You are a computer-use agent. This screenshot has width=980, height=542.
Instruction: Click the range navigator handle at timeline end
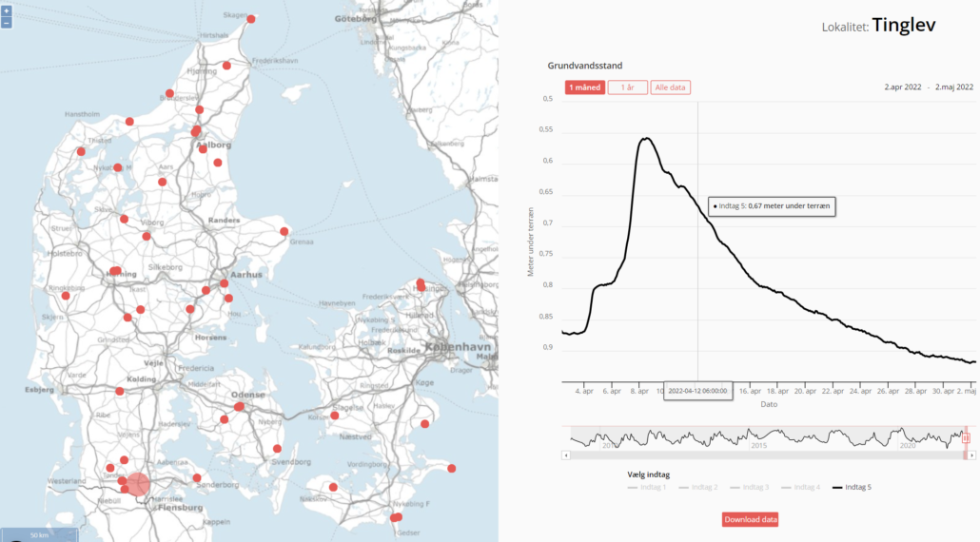[966, 437]
